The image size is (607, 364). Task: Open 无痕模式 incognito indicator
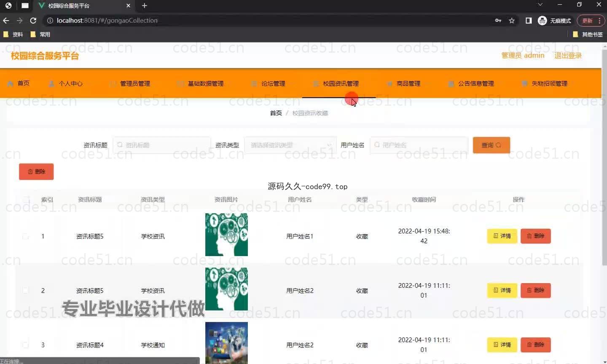(555, 21)
